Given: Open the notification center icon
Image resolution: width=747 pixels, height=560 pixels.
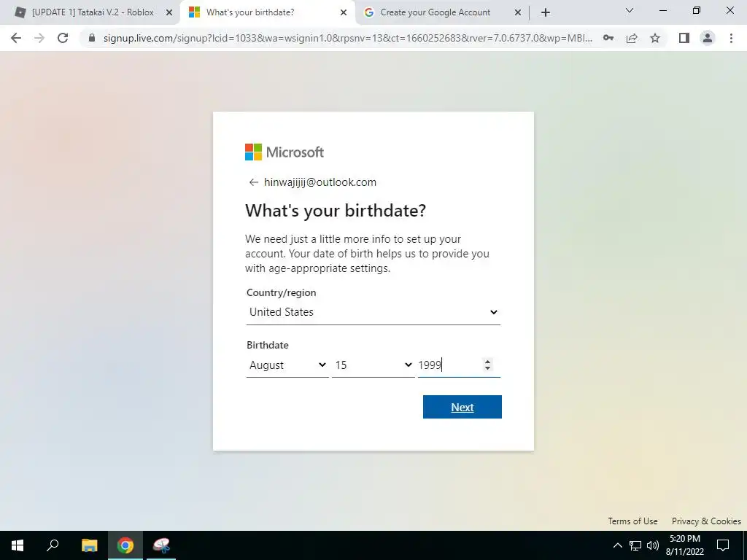Looking at the screenshot, I should [x=723, y=545].
